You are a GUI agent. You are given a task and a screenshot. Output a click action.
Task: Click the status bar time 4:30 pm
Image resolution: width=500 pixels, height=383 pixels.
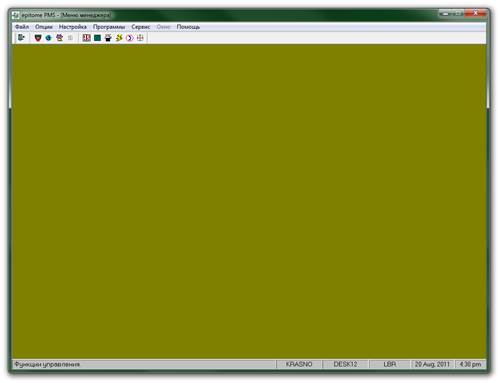tap(470, 364)
